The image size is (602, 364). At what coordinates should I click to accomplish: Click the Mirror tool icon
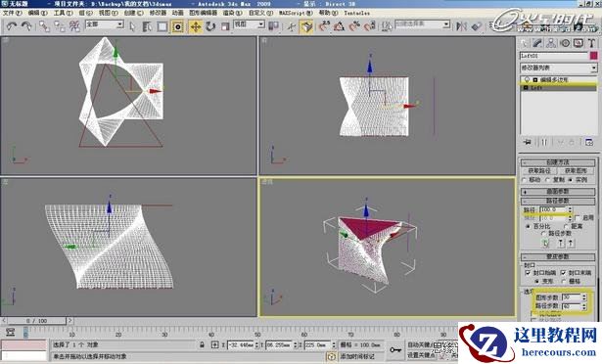coord(461,26)
